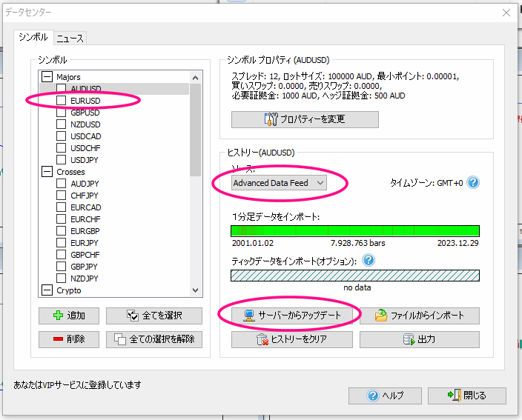Screen dimensions: 522x420
Task: Click the tick data no data bar
Action: click(355, 276)
